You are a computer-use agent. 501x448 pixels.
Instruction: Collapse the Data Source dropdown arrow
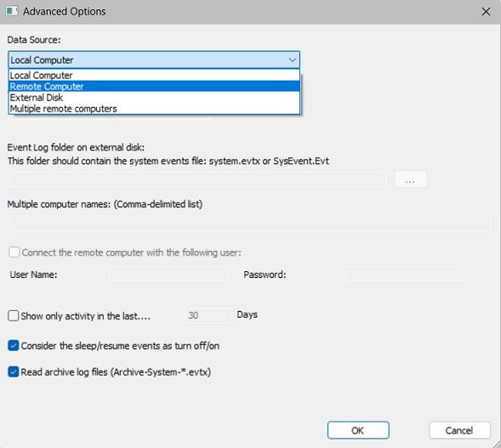pos(292,60)
